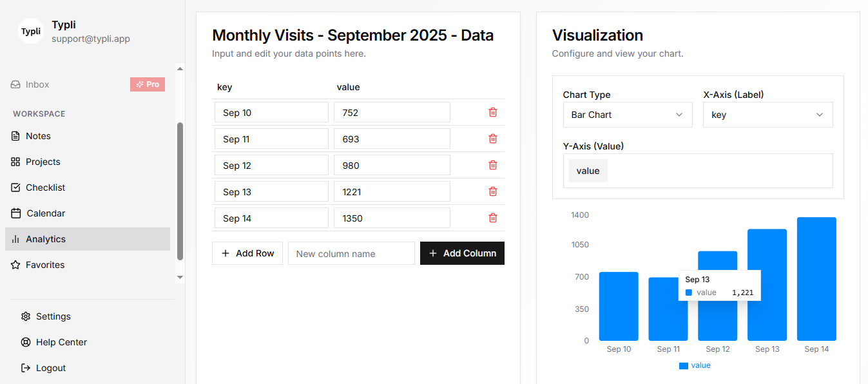
Task: Click the Settings gear icon
Action: click(x=26, y=316)
